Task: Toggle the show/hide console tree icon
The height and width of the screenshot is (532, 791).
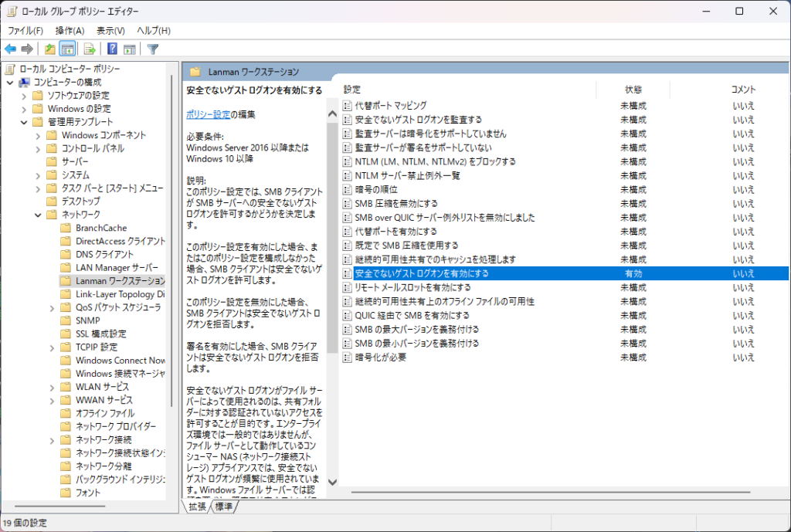Action: [x=68, y=49]
